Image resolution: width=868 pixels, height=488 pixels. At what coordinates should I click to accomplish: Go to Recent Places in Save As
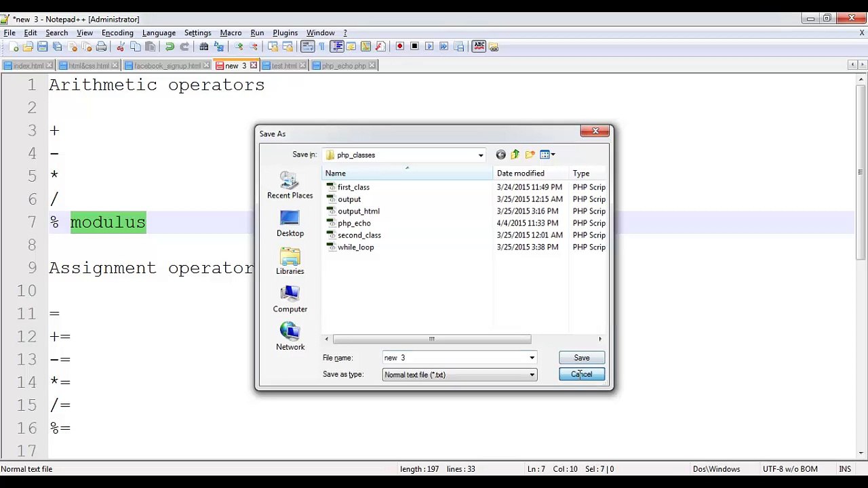(x=290, y=186)
